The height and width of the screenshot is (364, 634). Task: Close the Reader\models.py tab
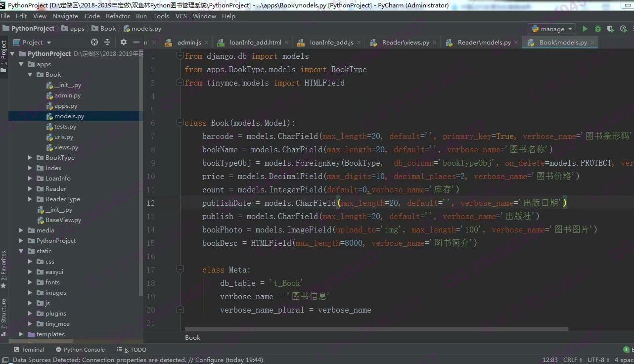(x=516, y=43)
